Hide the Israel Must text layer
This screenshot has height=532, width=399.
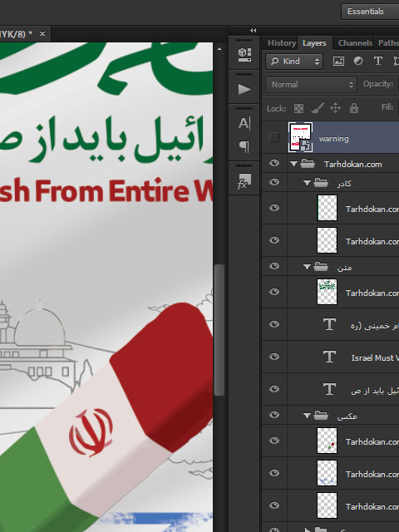(x=274, y=357)
